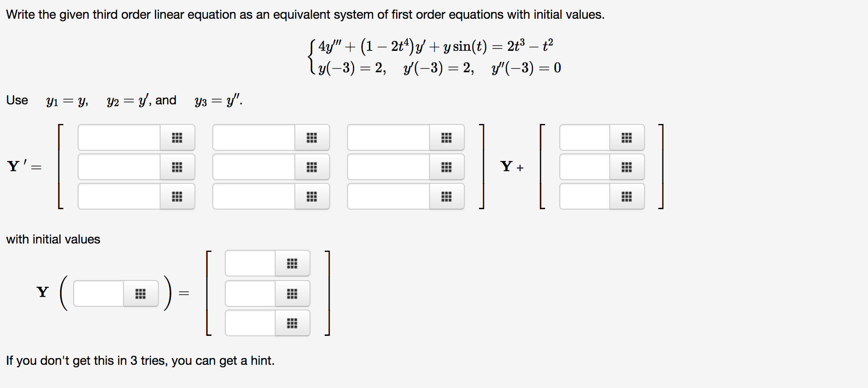Viewport: 868px width, 388px height.
Task: Open the equation editor for the top forcing vector entry
Action: (627, 137)
